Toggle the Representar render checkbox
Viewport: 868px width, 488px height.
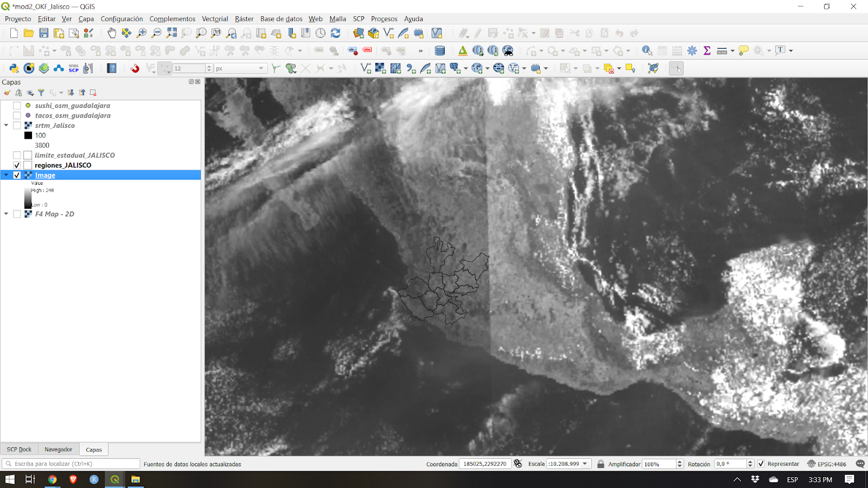[761, 464]
